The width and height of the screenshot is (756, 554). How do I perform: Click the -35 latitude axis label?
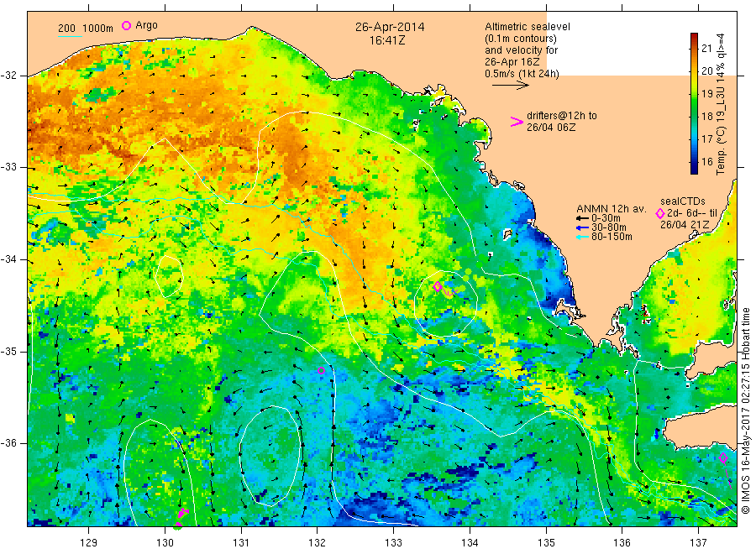point(8,351)
